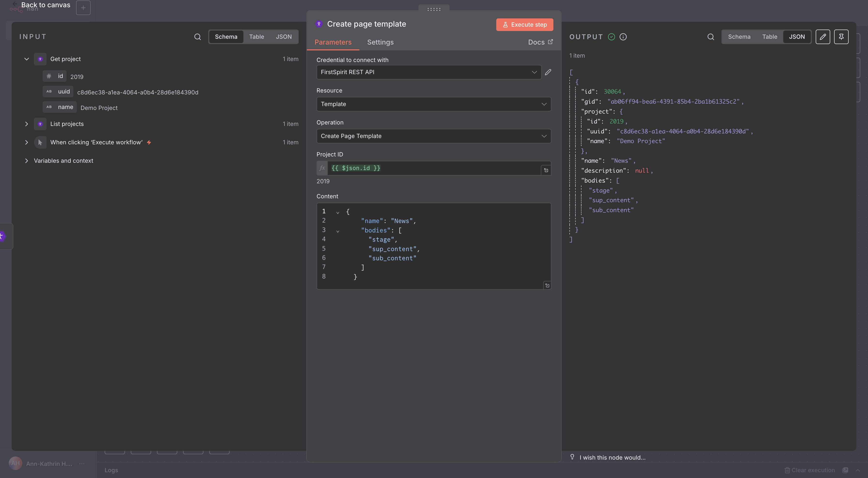
Task: Open the Resource dropdown showing Template
Action: (434, 104)
